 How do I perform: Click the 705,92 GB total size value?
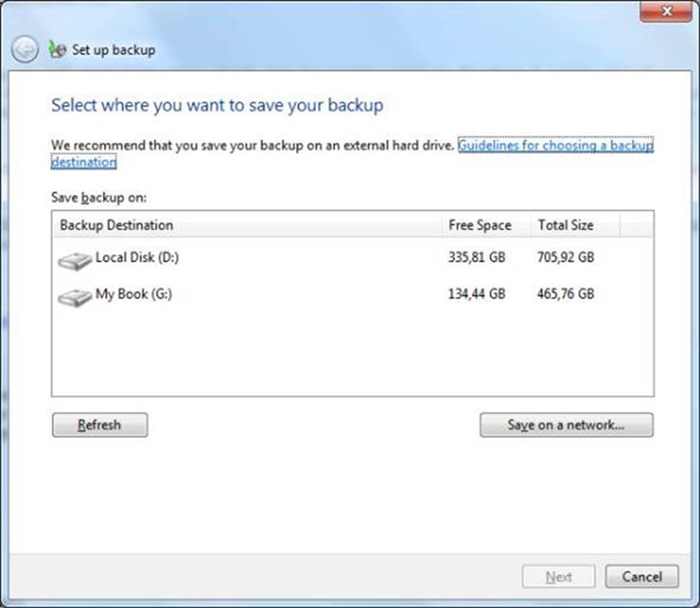pos(565,257)
